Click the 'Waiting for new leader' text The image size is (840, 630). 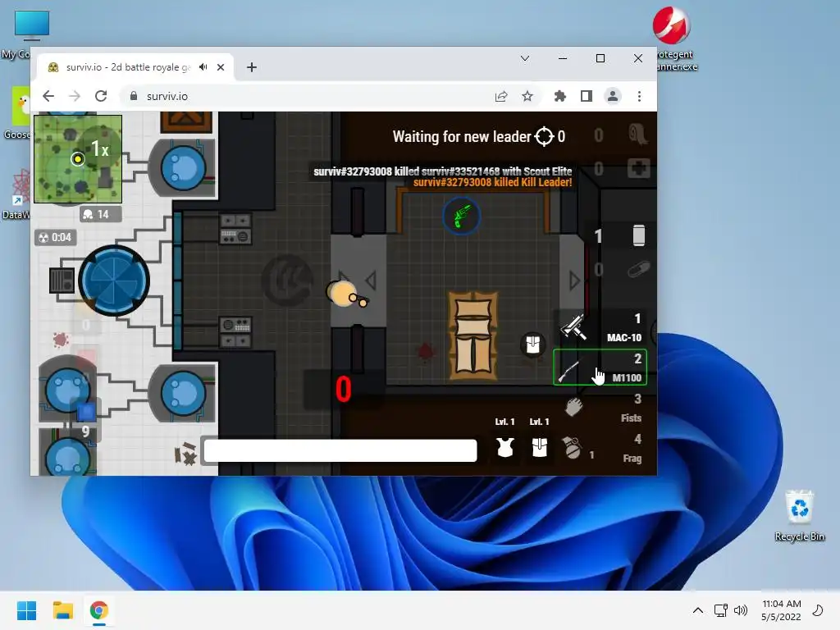[461, 137]
